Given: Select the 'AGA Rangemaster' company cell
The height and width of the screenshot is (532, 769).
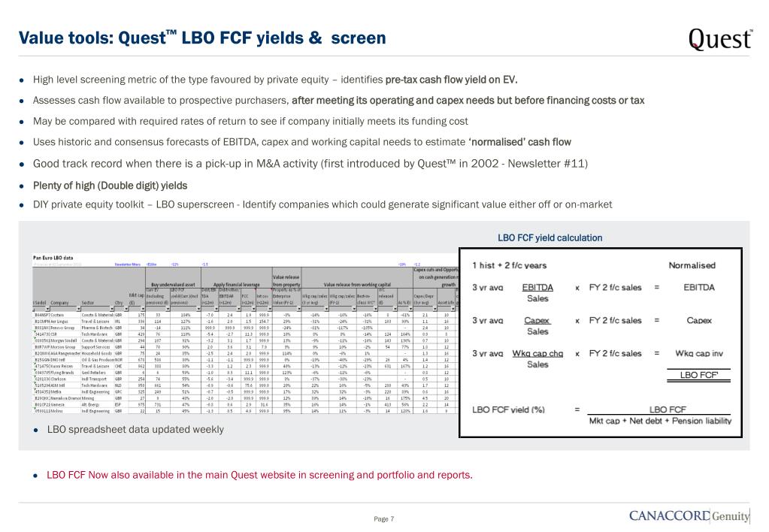Looking at the screenshot, I should tap(65, 353).
